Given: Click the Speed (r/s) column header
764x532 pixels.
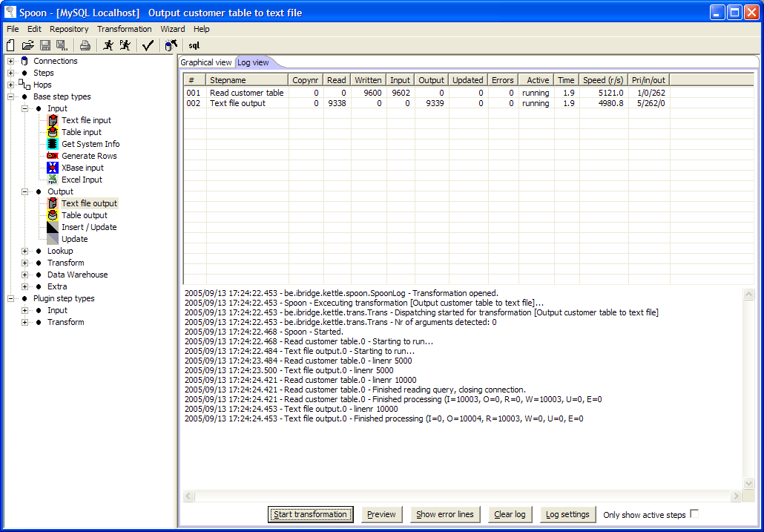Looking at the screenshot, I should point(602,80).
